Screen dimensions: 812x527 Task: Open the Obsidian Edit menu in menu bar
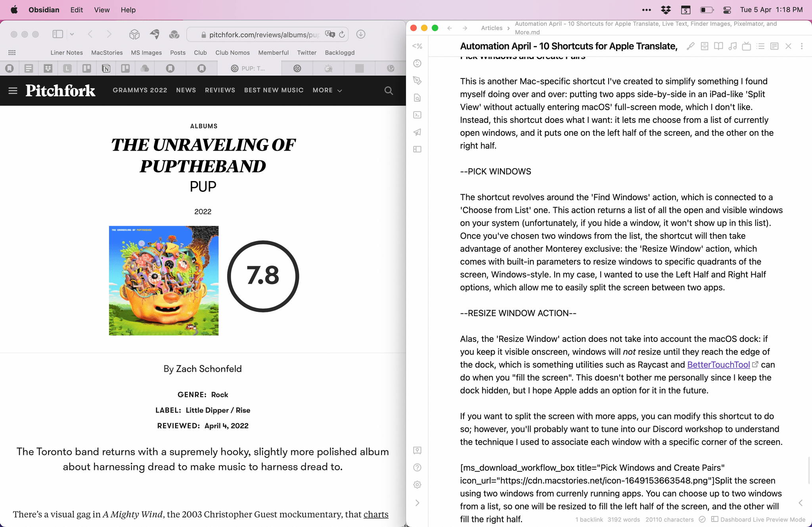tap(77, 10)
